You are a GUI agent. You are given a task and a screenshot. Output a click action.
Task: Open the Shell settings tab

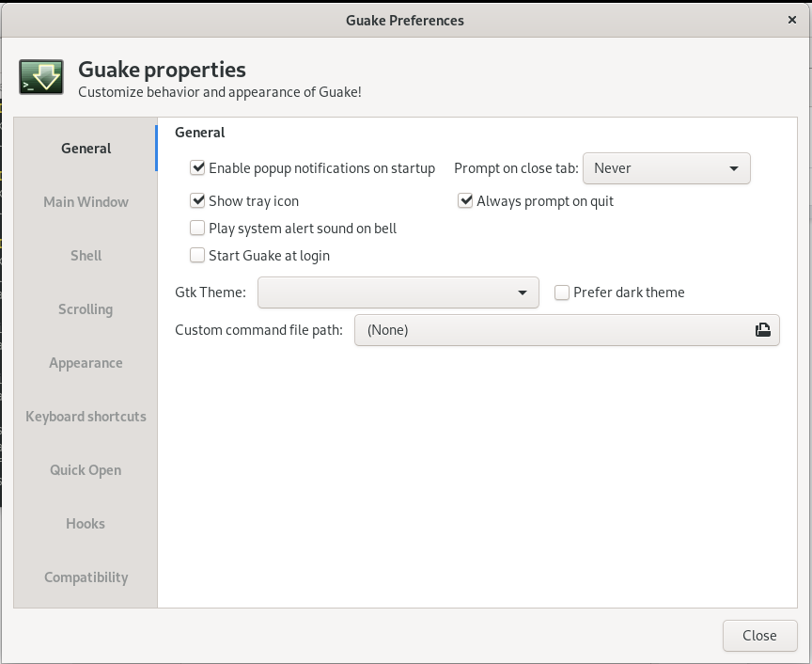(86, 256)
